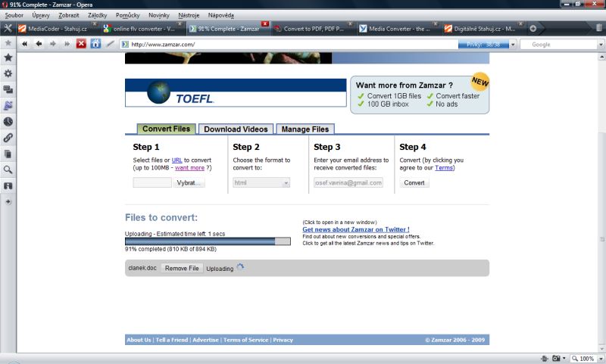Image resolution: width=606 pixels, height=364 pixels.
Task: Click the Zamzar globe TOEFL banner
Action: coord(236,92)
